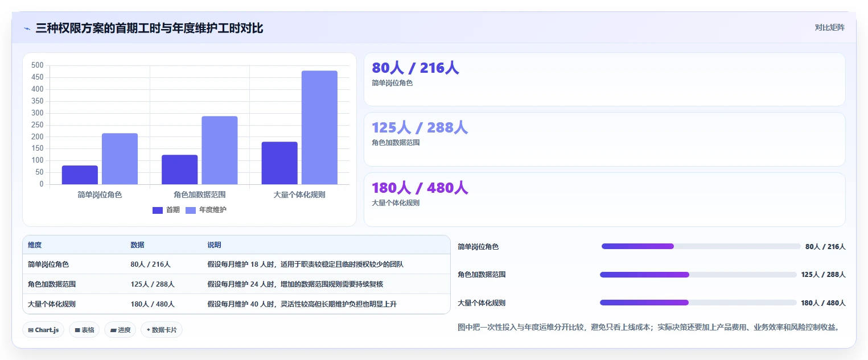
Task: Click the 大量个体化规则 cell in the table
Action: tap(52, 304)
